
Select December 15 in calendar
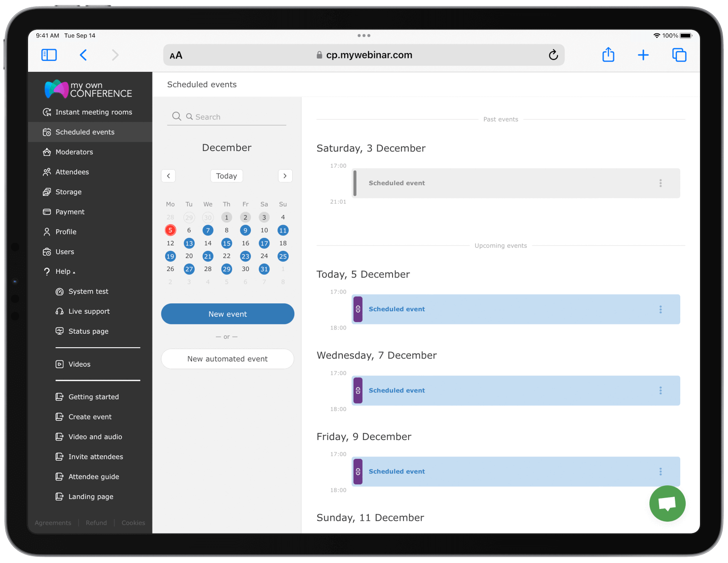tap(226, 243)
